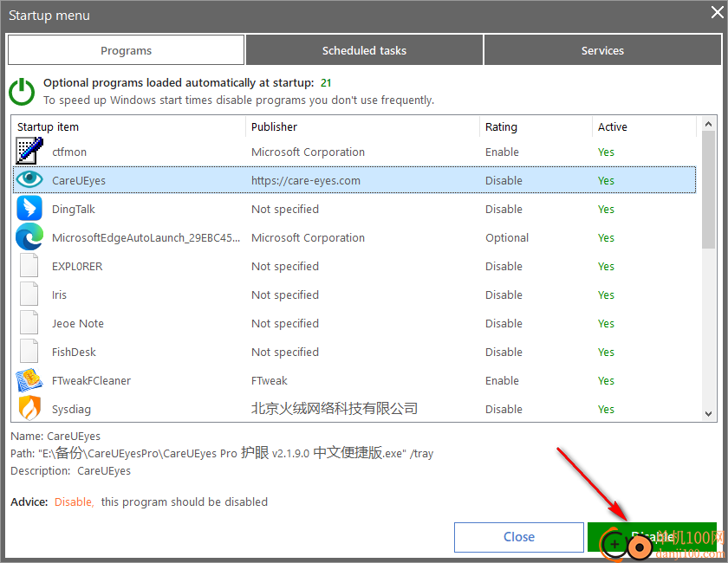
Task: Click Enable rating in FTweakFCleaner row
Action: tap(502, 380)
